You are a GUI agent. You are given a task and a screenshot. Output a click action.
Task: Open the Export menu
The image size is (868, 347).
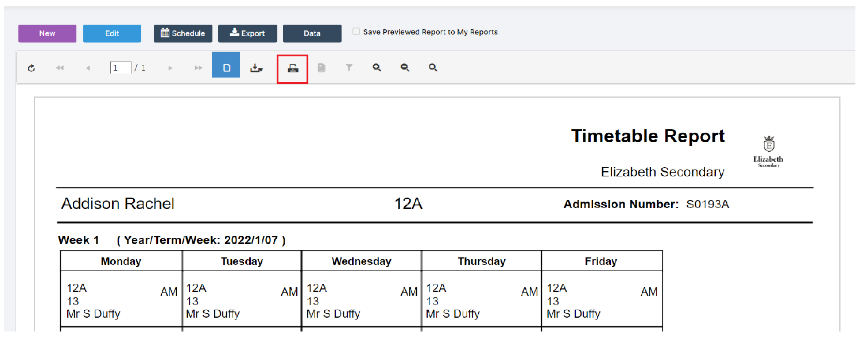coord(247,33)
